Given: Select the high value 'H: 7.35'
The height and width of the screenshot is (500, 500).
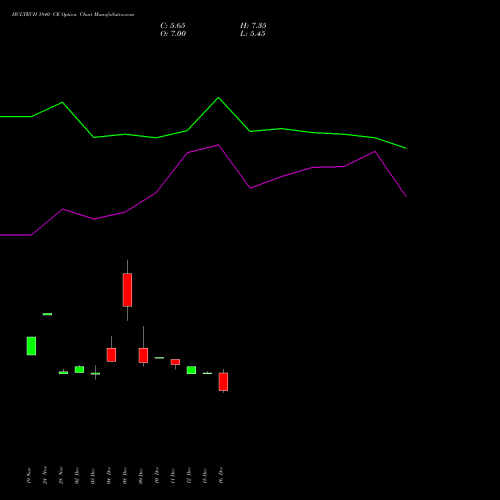Looking at the screenshot, I should coord(253,26).
